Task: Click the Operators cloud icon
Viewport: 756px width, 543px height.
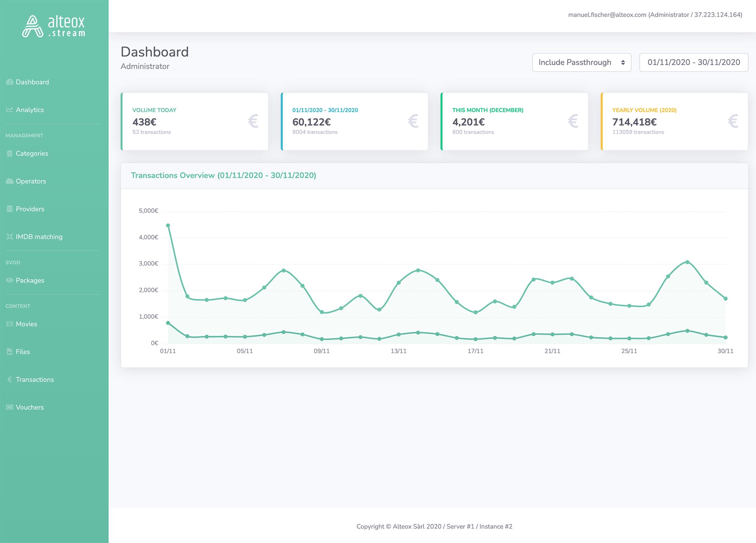Action: 10,181
